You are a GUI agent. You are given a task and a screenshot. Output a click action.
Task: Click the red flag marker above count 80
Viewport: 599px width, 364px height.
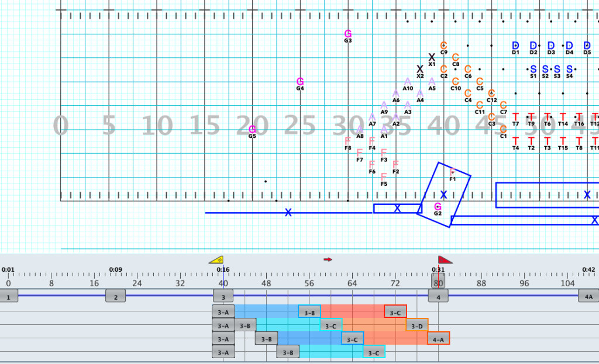click(443, 259)
